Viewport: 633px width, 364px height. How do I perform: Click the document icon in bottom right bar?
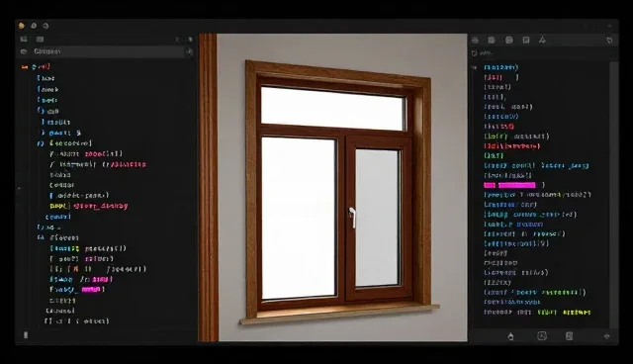coord(570,335)
